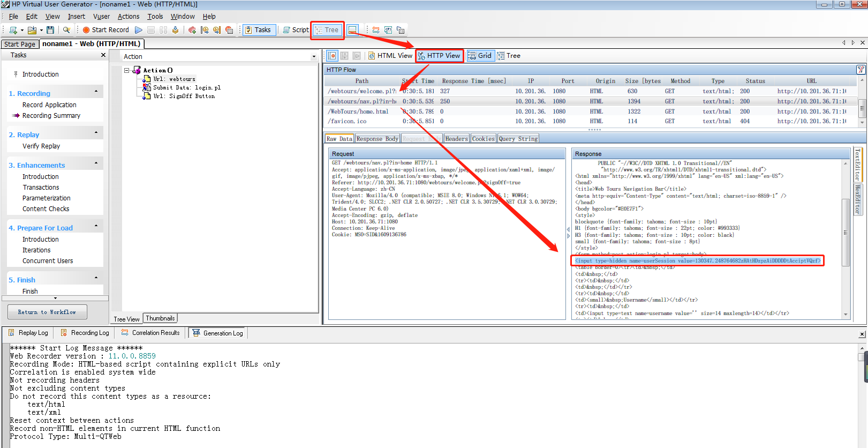868x448 pixels.
Task: Open the Headers tab
Action: point(456,139)
